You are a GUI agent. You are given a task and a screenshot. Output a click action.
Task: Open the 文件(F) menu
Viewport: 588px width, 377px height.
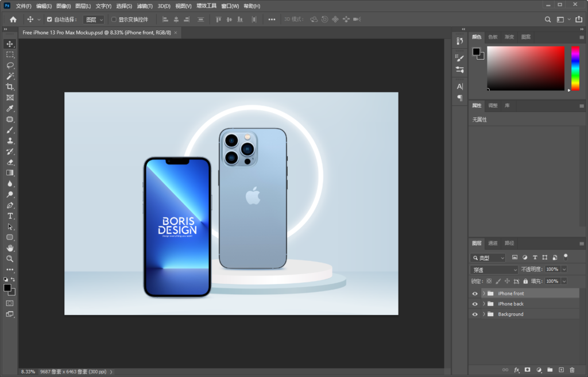(23, 6)
